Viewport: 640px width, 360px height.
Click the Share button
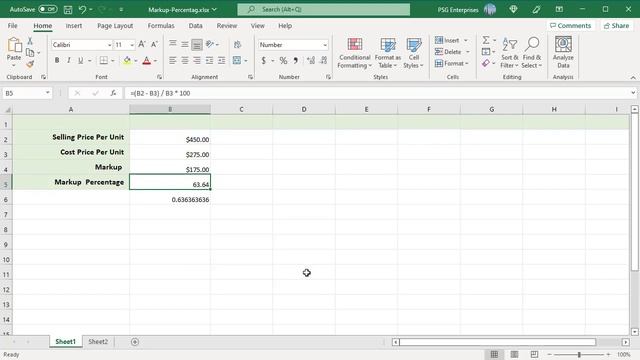tap(617, 25)
